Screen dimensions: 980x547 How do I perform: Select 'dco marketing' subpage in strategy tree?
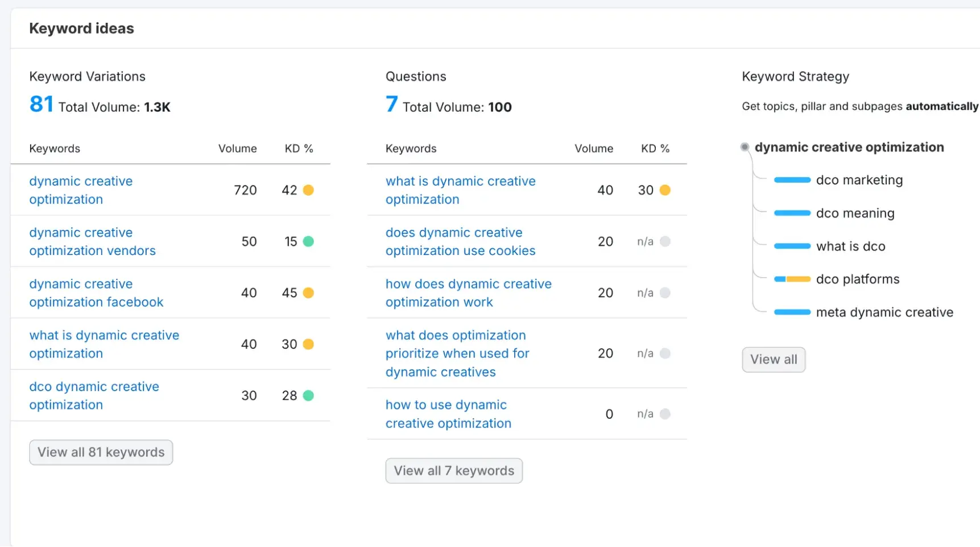pos(859,180)
